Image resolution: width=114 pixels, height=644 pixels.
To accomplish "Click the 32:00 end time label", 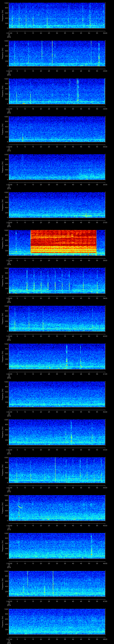I will (x=105, y=33).
